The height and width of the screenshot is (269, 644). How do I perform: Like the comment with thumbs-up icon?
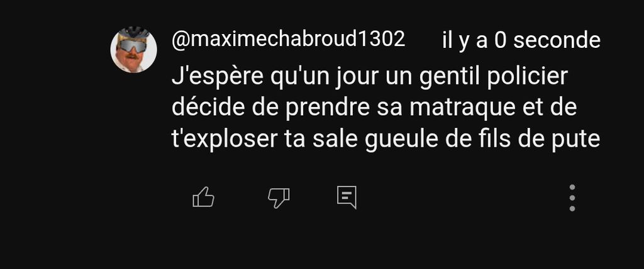(x=203, y=197)
